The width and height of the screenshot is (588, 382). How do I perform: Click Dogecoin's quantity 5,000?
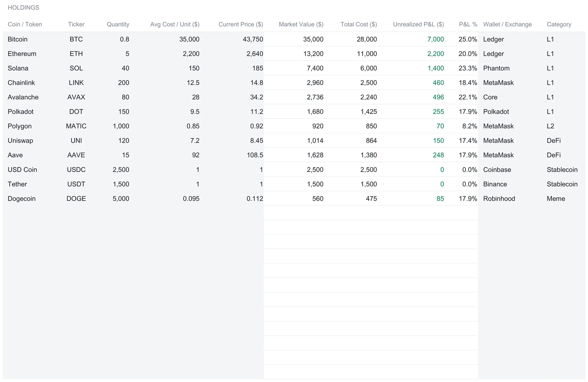pos(121,198)
